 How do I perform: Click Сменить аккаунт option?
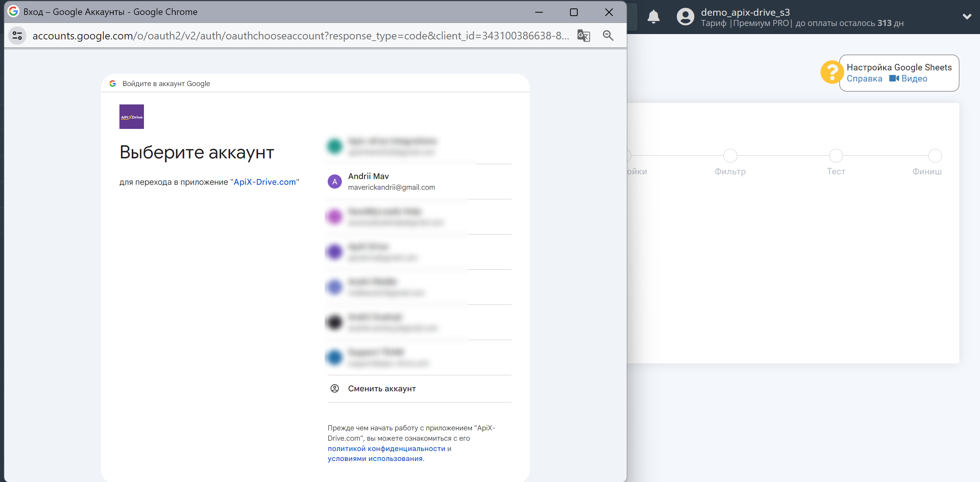419,389
